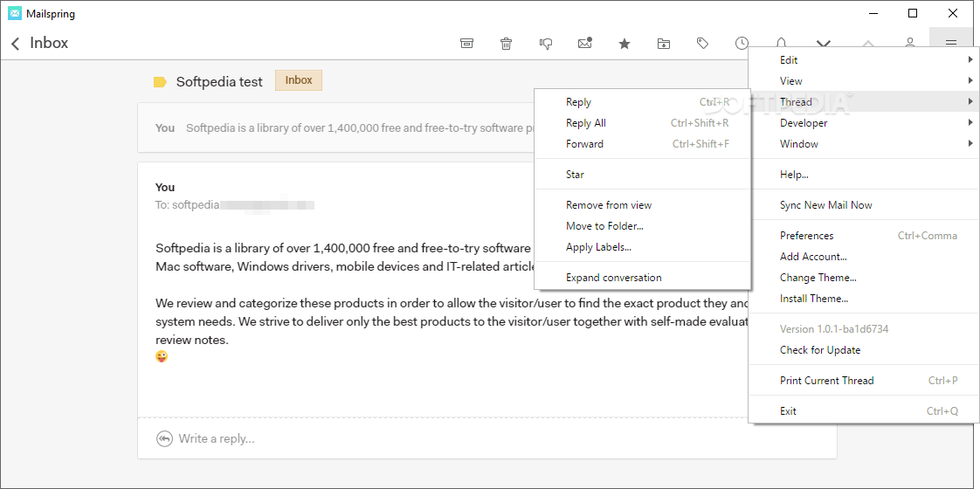Mark thread as spam with thumbs-down

click(x=546, y=43)
